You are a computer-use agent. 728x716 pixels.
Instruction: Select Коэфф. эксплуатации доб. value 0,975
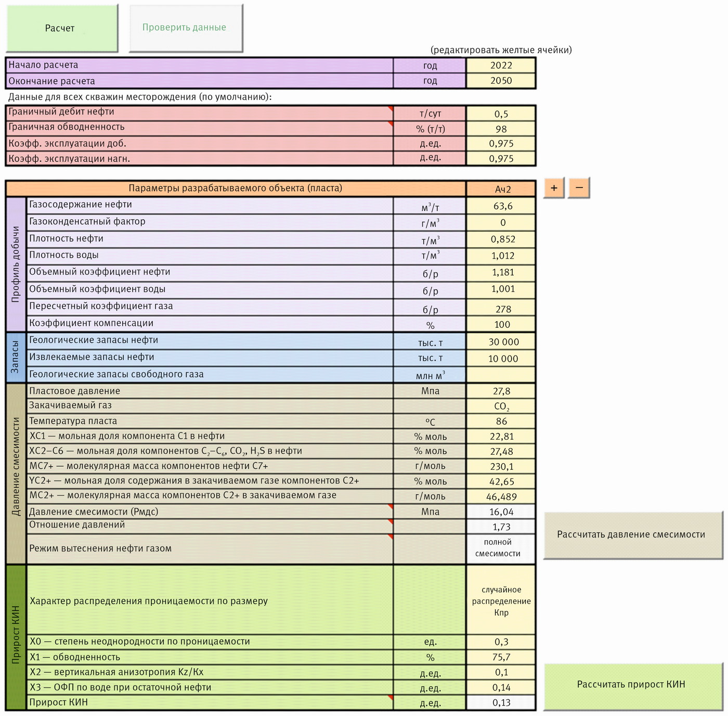click(x=501, y=144)
